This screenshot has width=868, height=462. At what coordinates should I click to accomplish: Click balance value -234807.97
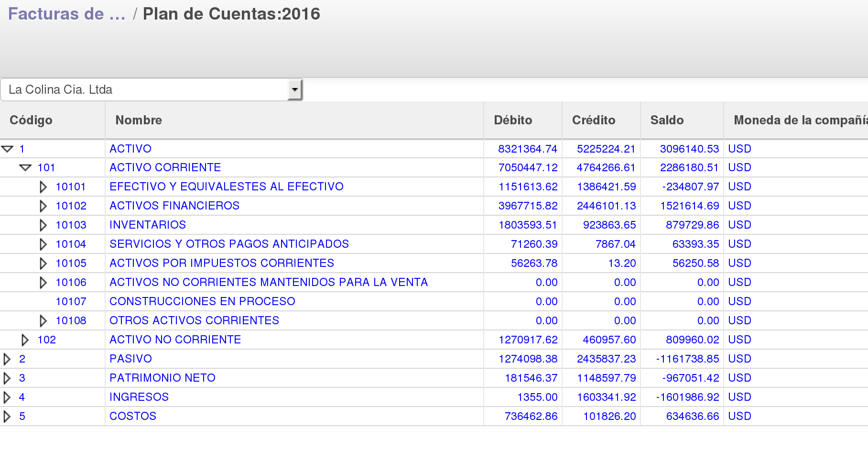[x=691, y=187]
